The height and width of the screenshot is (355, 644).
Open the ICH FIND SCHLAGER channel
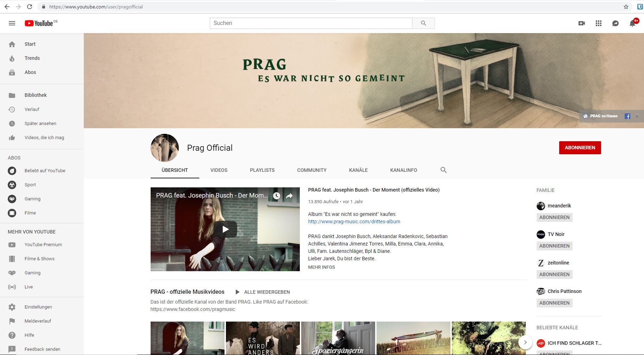pos(574,343)
